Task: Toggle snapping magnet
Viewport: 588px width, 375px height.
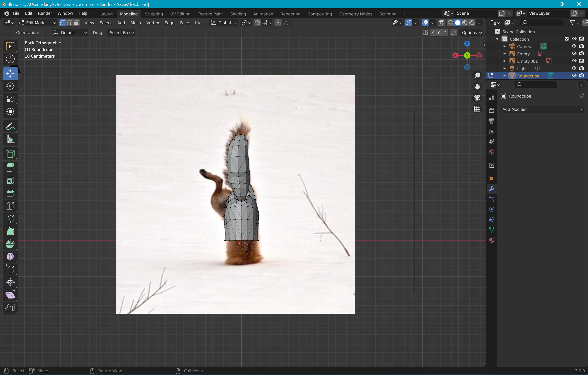Action: 257,23
